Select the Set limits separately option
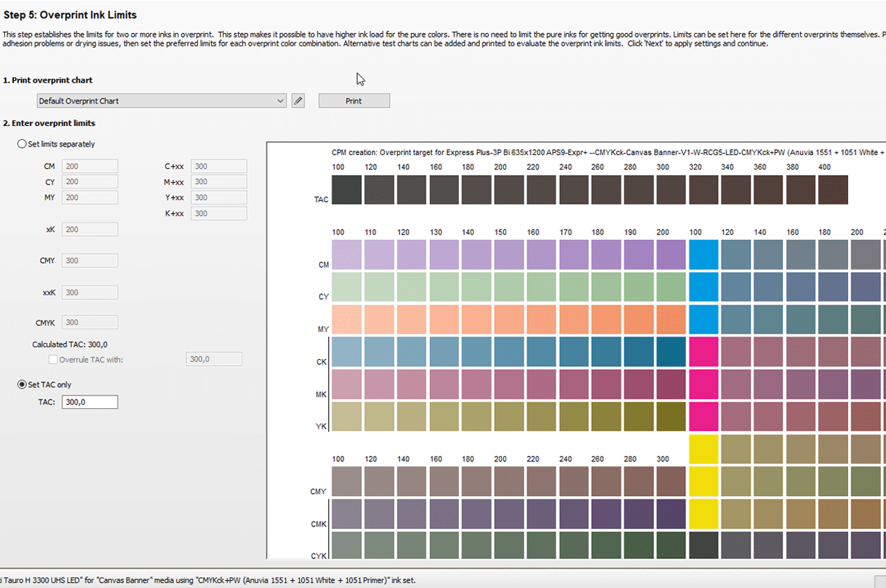Image resolution: width=886 pixels, height=588 pixels. [22, 144]
